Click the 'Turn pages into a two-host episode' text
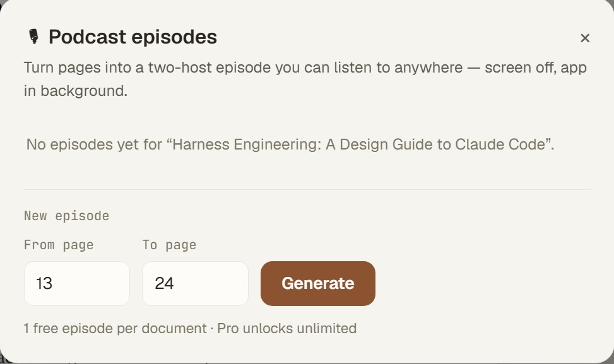The width and height of the screenshot is (614, 364). pos(148,68)
